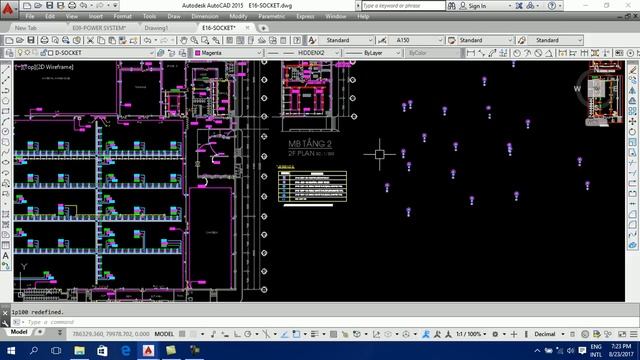Select the Model layout tab
Viewport: 640px width, 360px height.
click(19, 332)
